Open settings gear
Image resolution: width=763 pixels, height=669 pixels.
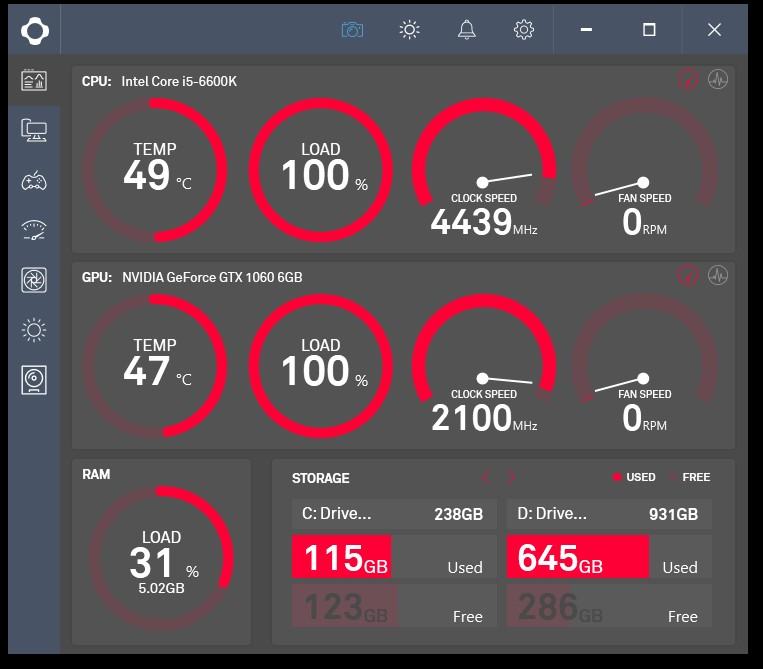point(524,30)
